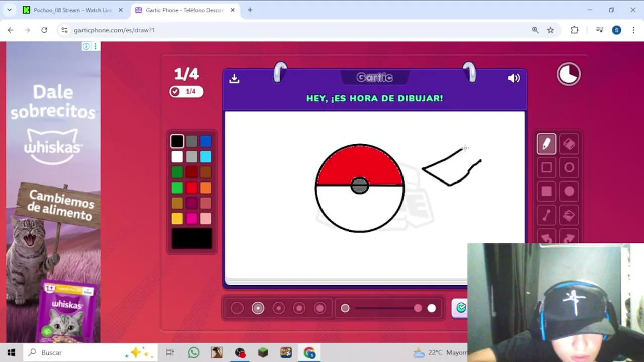Image resolution: width=644 pixels, height=362 pixels.
Task: Click the green done checkmark button
Action: [x=461, y=308]
